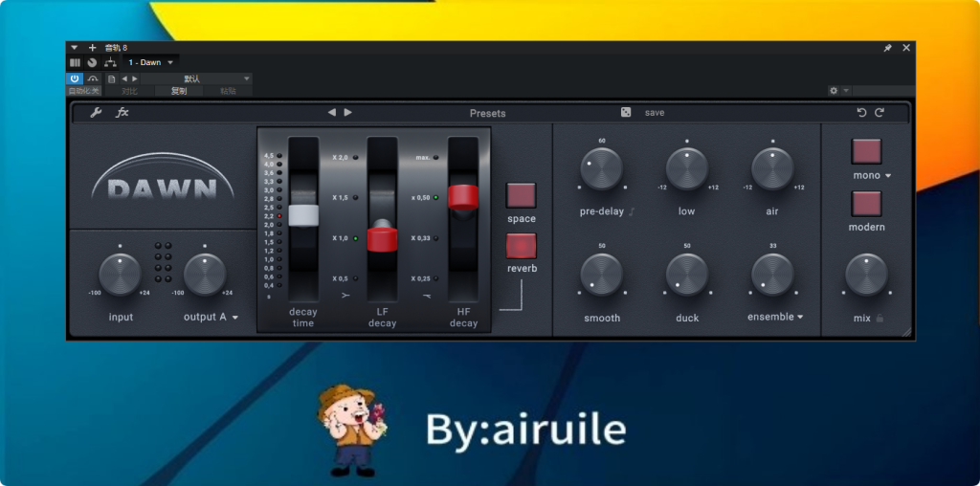Click the ensemble knob
980x486 pixels.
click(772, 275)
